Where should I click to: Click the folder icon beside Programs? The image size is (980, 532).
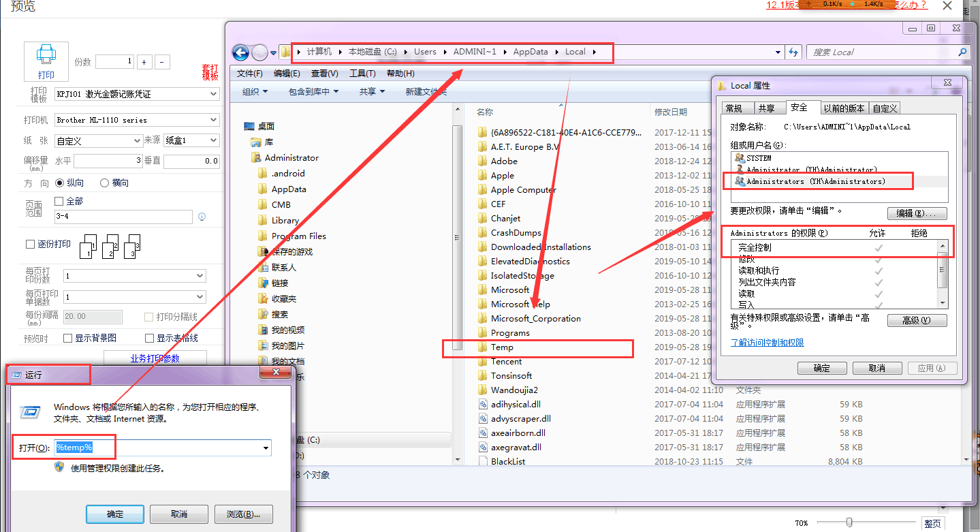[482, 333]
